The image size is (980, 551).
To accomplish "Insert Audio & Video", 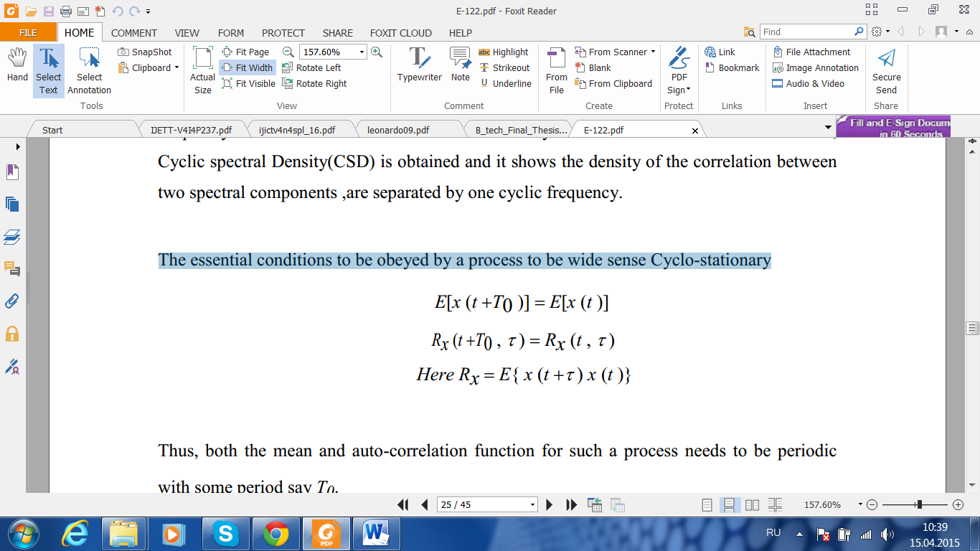I will [808, 83].
